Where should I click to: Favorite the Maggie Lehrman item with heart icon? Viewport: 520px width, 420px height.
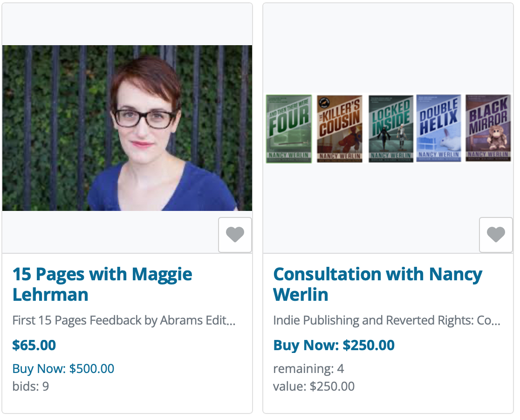[x=235, y=235]
